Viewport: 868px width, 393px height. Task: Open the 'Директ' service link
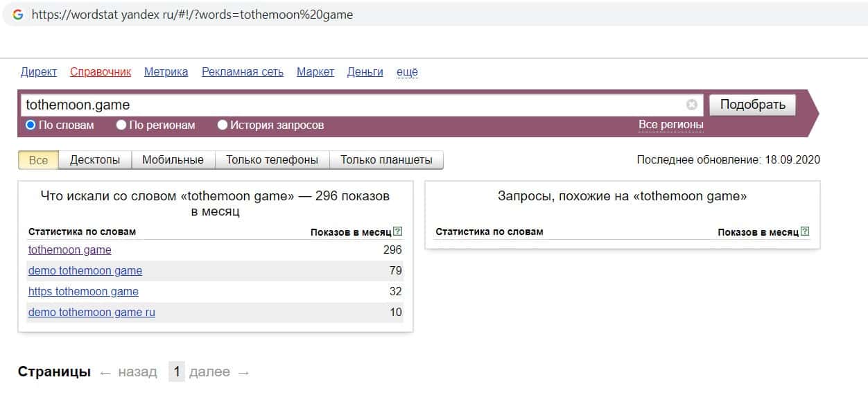coord(39,72)
